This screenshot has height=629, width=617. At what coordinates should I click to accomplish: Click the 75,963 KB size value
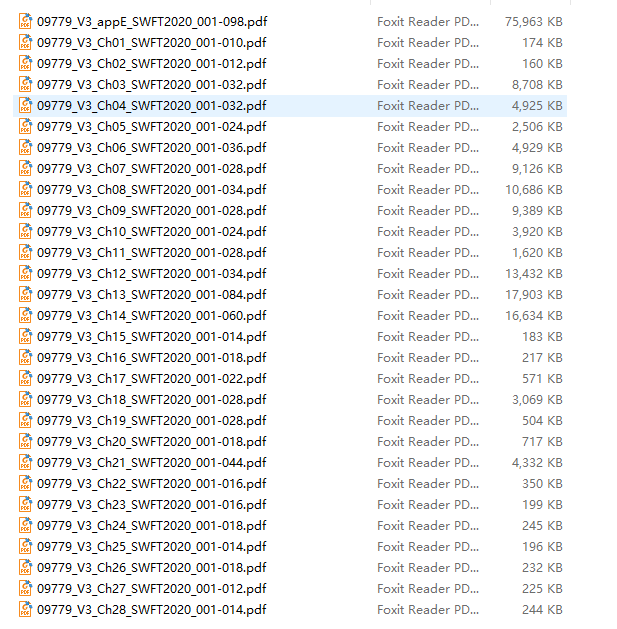(534, 22)
